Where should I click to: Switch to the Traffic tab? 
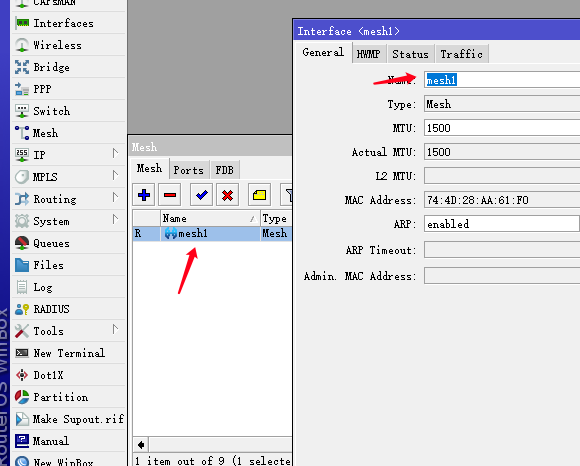(x=462, y=54)
